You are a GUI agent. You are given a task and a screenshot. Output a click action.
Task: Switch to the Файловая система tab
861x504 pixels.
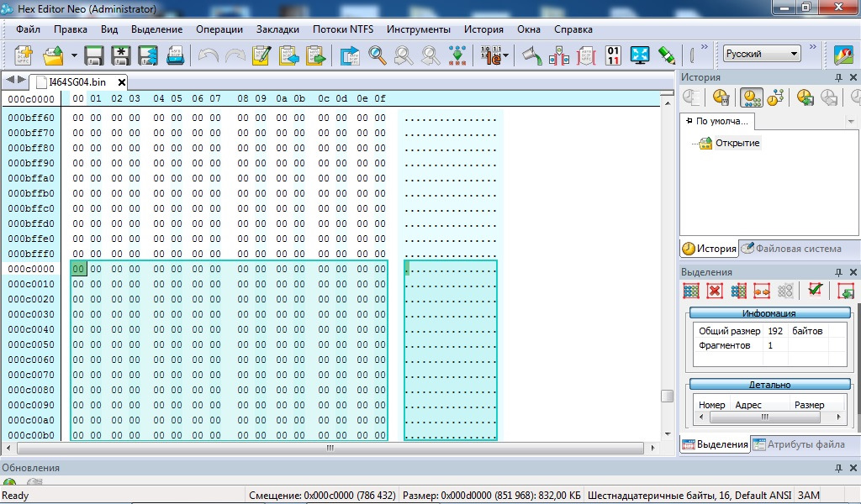[x=792, y=249]
